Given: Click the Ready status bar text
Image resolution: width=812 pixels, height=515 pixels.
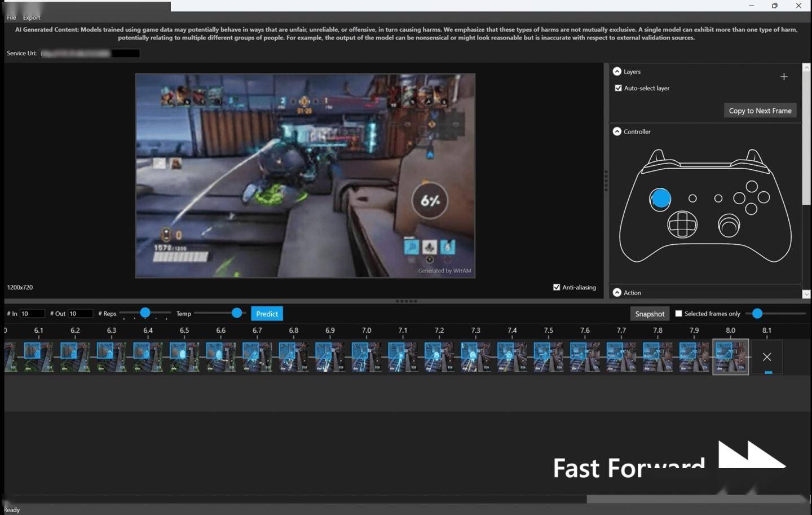Looking at the screenshot, I should point(12,510).
